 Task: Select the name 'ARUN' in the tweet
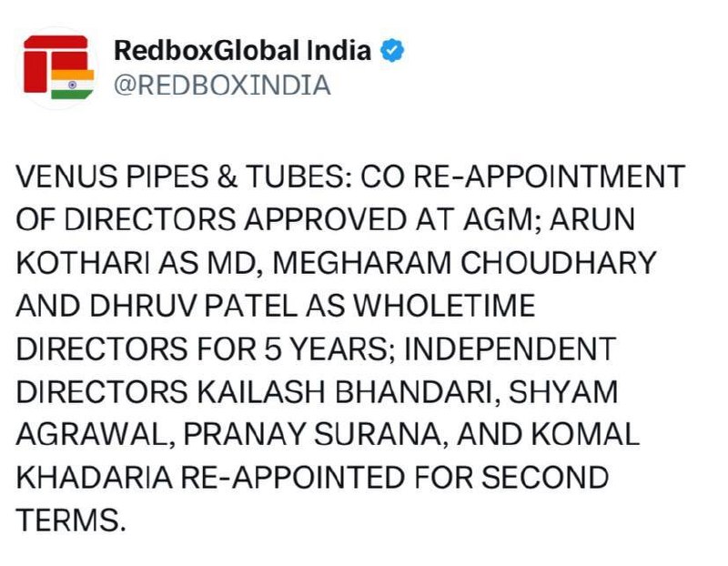(x=592, y=219)
